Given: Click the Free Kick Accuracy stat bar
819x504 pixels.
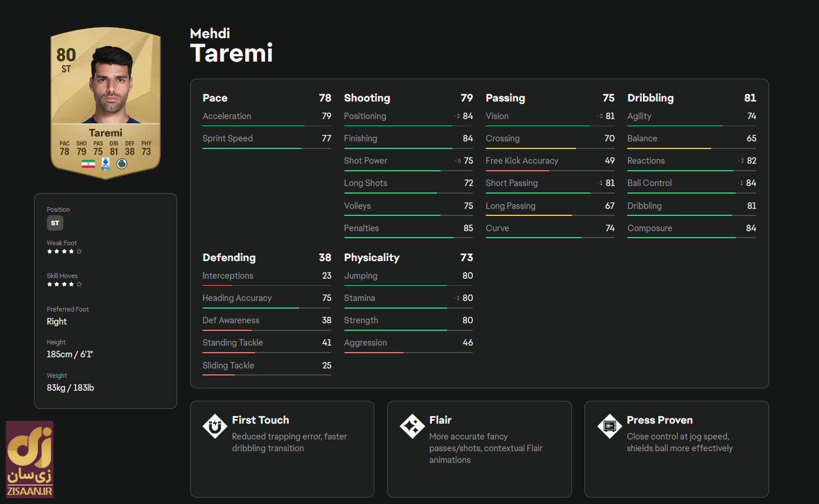Looking at the screenshot, I should (550, 171).
